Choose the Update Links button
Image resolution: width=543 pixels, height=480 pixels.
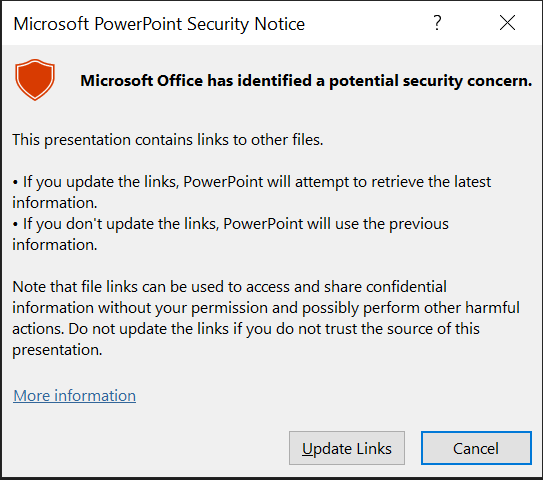pos(347,448)
